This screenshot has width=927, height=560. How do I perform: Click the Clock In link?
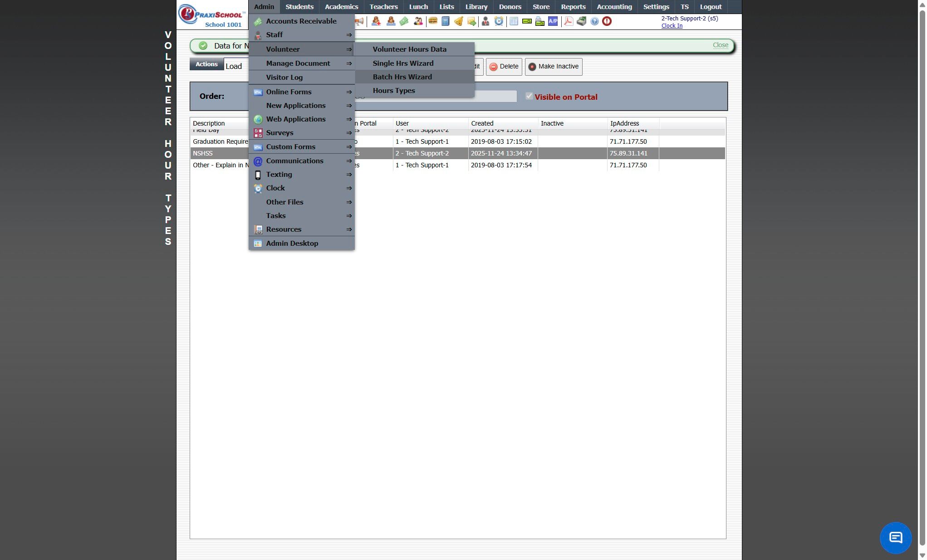pyautogui.click(x=672, y=26)
